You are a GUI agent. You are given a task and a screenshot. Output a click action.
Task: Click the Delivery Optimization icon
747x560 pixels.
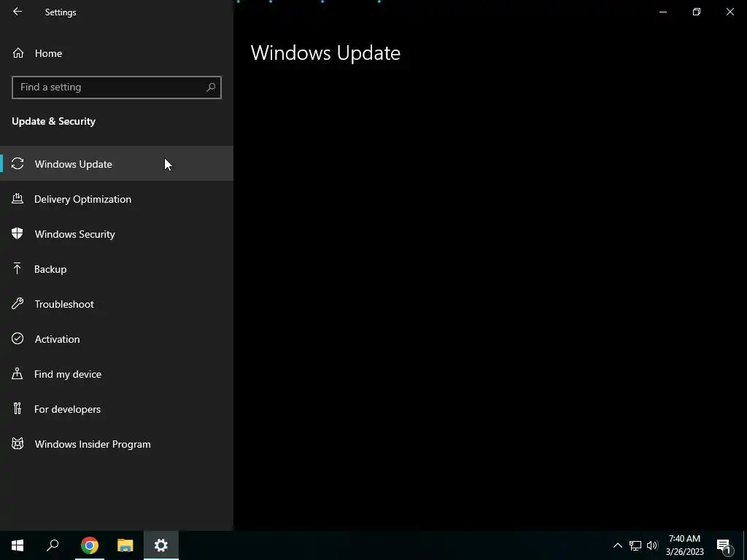coord(18,198)
